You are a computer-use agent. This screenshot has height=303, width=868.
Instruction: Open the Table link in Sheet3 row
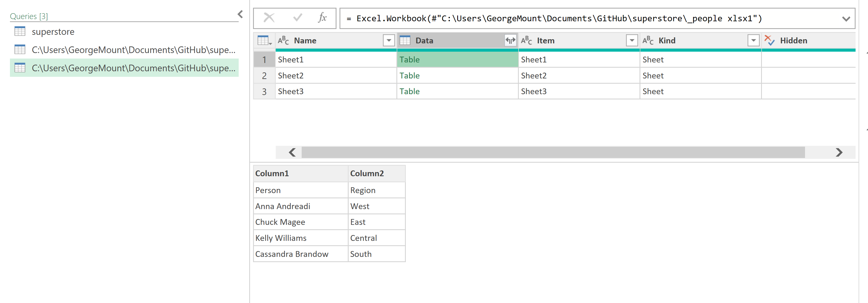coord(409,91)
